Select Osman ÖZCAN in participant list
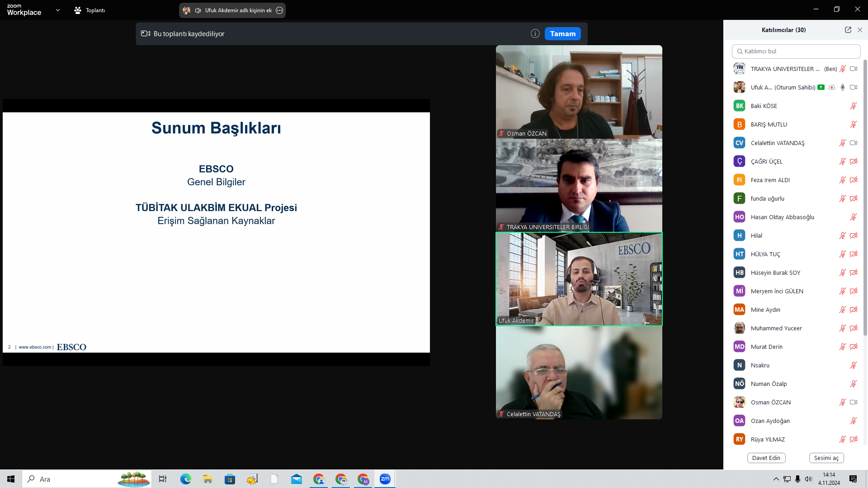 pyautogui.click(x=770, y=403)
